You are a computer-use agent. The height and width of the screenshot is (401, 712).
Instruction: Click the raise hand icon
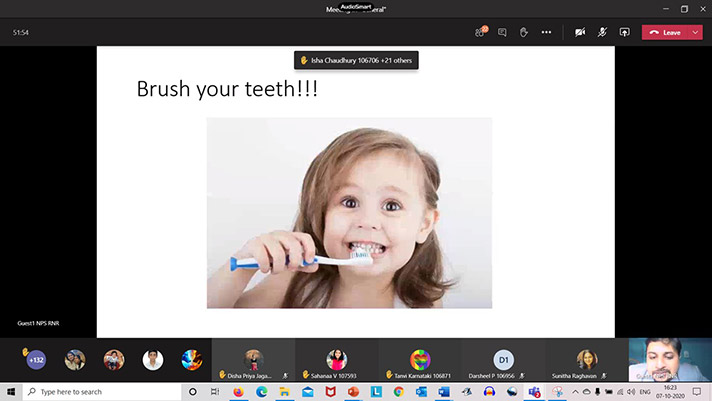click(x=523, y=32)
